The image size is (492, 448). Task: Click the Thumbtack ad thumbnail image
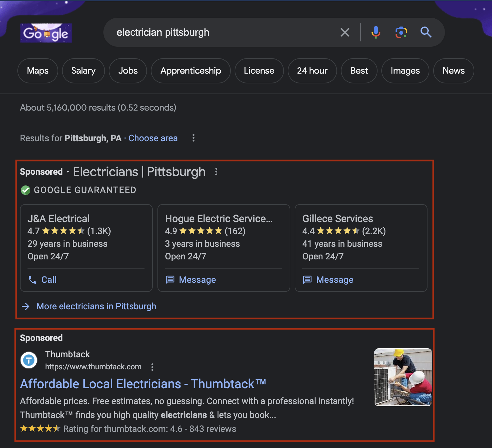click(x=403, y=377)
